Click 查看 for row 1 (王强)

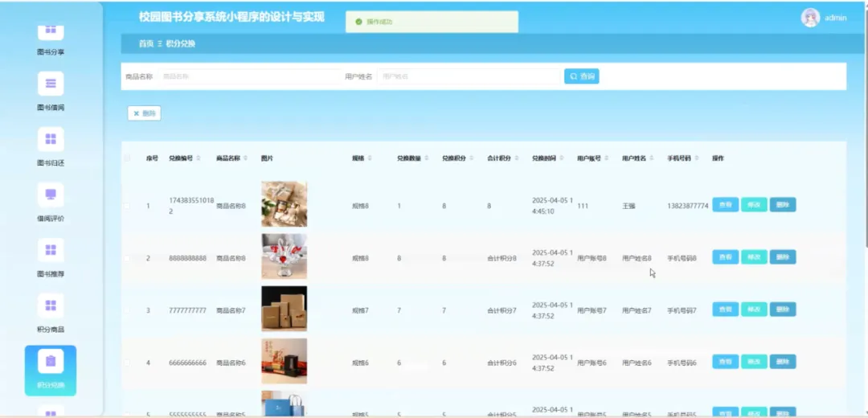pyautogui.click(x=725, y=205)
